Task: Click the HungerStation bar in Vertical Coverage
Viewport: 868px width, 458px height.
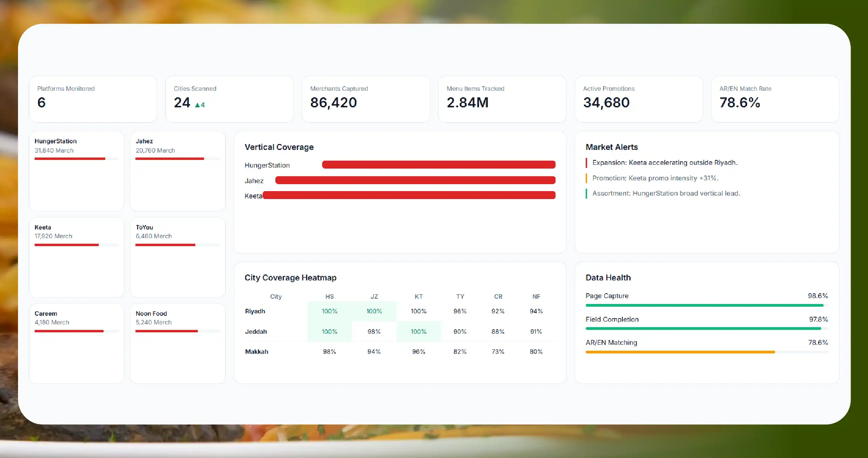Action: click(439, 164)
